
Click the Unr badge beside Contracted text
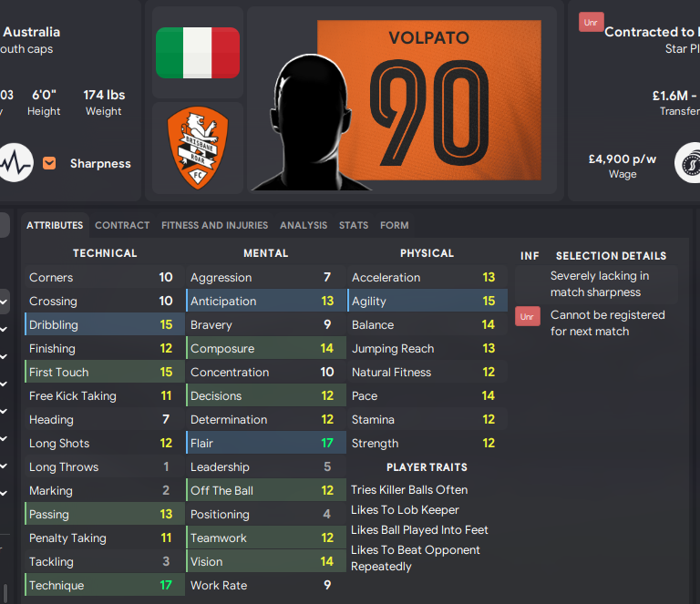pyautogui.click(x=591, y=23)
